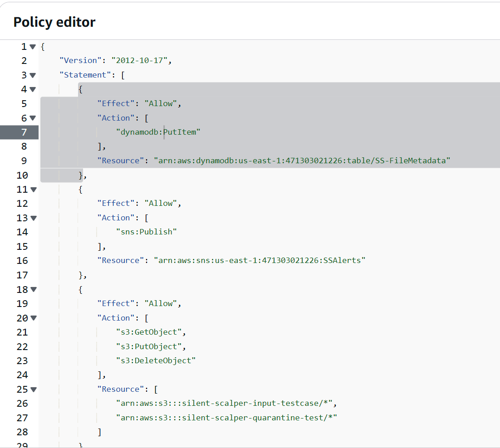Screen dimensions: 500x448
Task: Click the Policy editor heading
Action: point(54,22)
